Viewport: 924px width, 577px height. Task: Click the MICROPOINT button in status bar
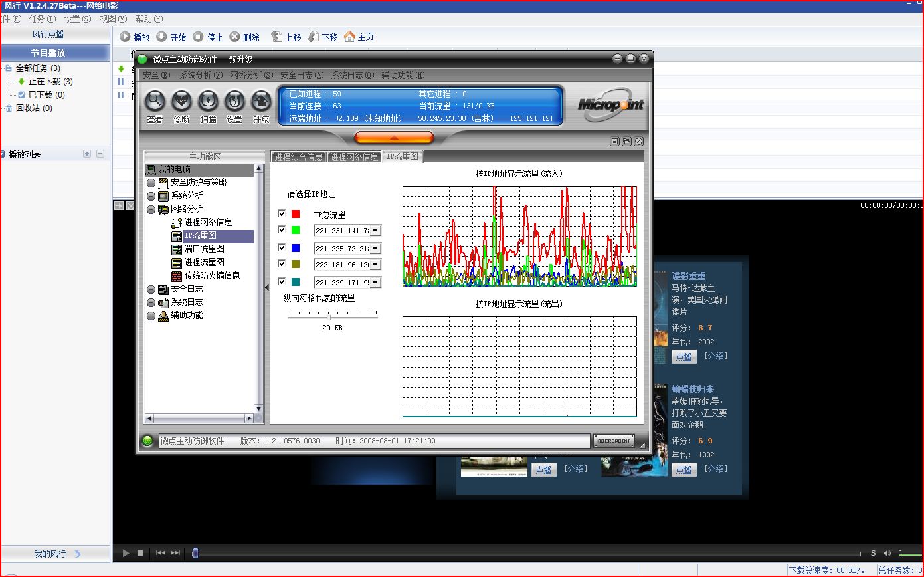614,441
